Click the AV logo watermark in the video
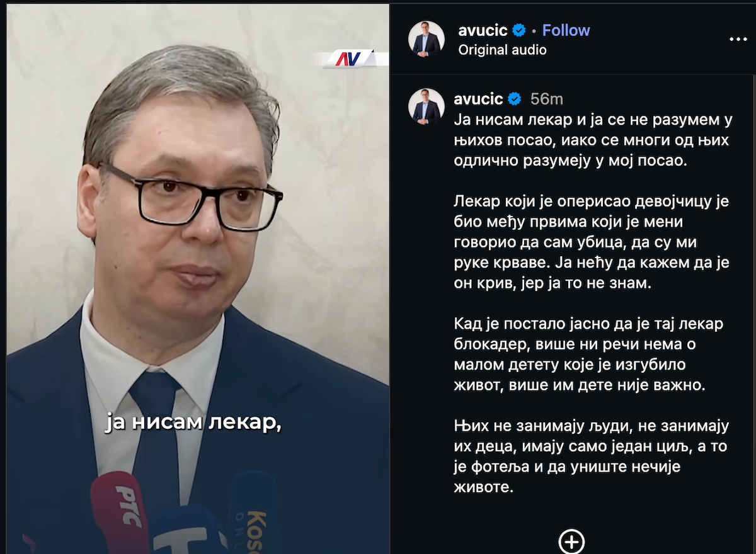Image resolution: width=756 pixels, height=554 pixels. coord(348,59)
